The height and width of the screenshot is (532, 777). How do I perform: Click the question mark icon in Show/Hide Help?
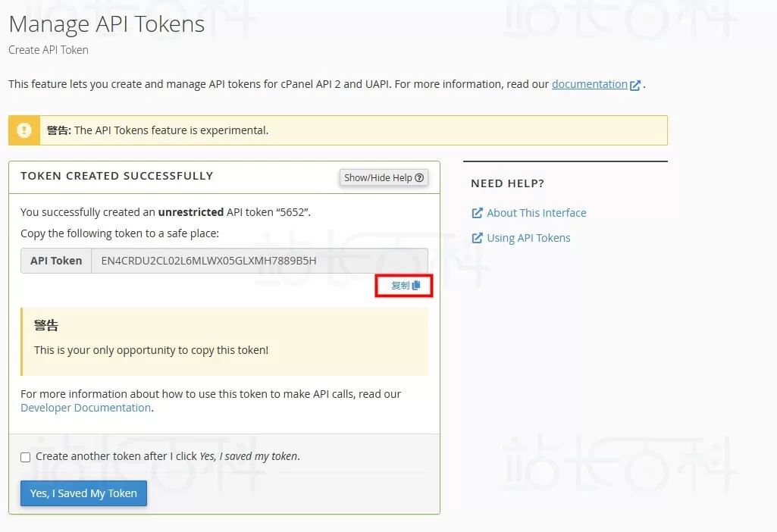tap(419, 178)
